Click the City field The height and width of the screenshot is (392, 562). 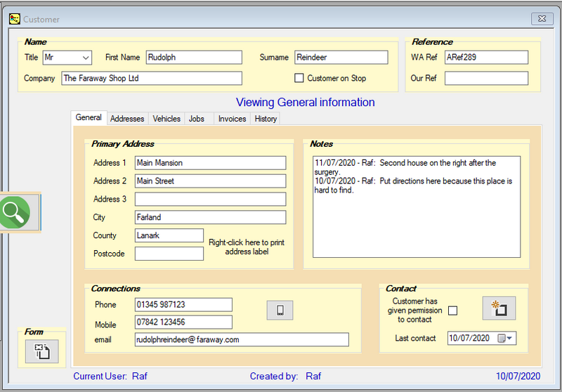tap(210, 217)
